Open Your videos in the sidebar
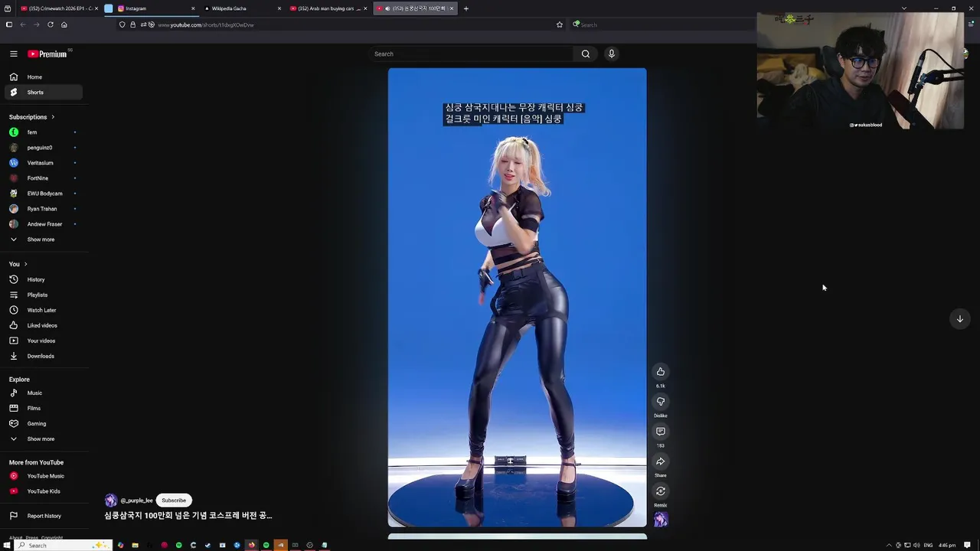Screen dimensions: 980x551 point(42,341)
